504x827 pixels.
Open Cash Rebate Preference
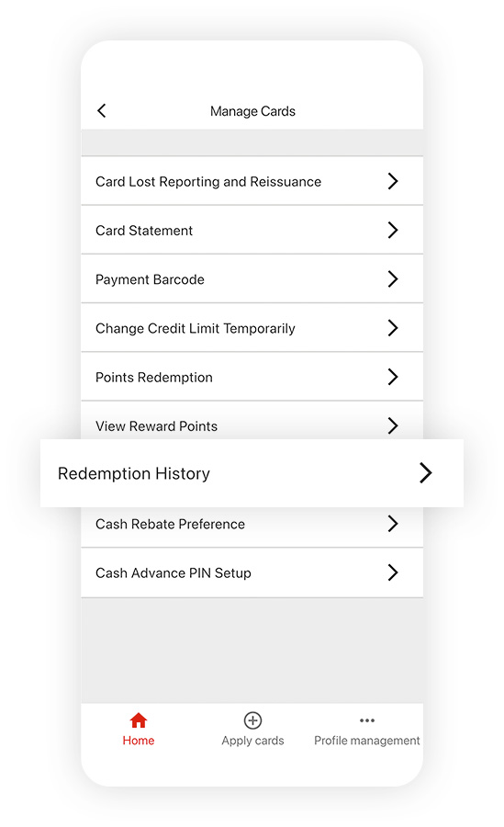coord(252,524)
